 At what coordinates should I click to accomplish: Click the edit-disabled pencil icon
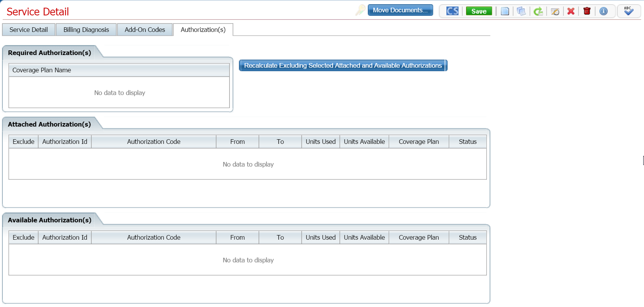tap(555, 11)
